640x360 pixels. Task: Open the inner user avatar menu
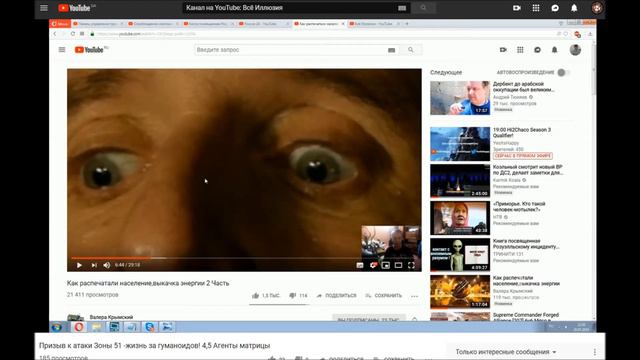pyautogui.click(x=575, y=50)
